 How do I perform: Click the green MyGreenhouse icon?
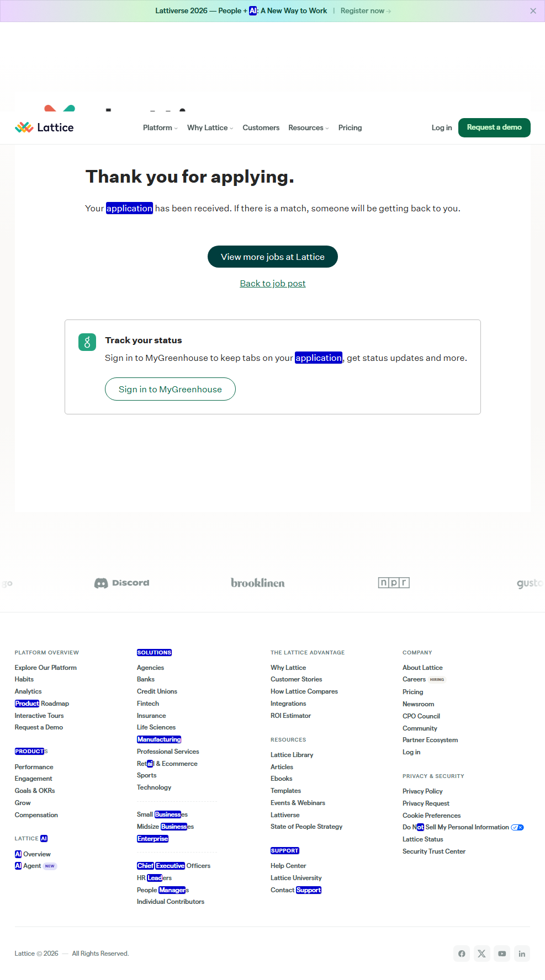(87, 342)
